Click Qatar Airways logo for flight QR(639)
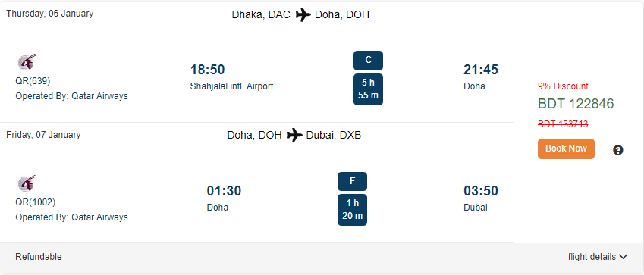The image size is (644, 275). 27,62
